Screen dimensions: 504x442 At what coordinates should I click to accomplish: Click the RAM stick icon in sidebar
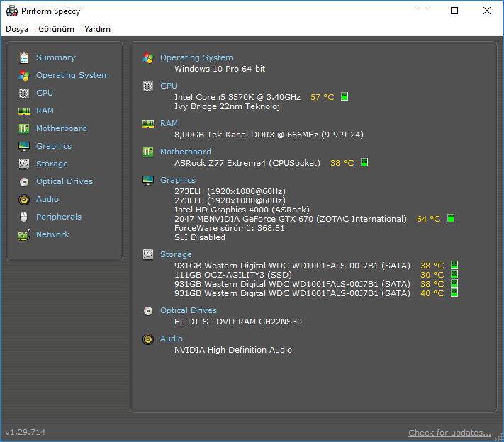pyautogui.click(x=24, y=111)
